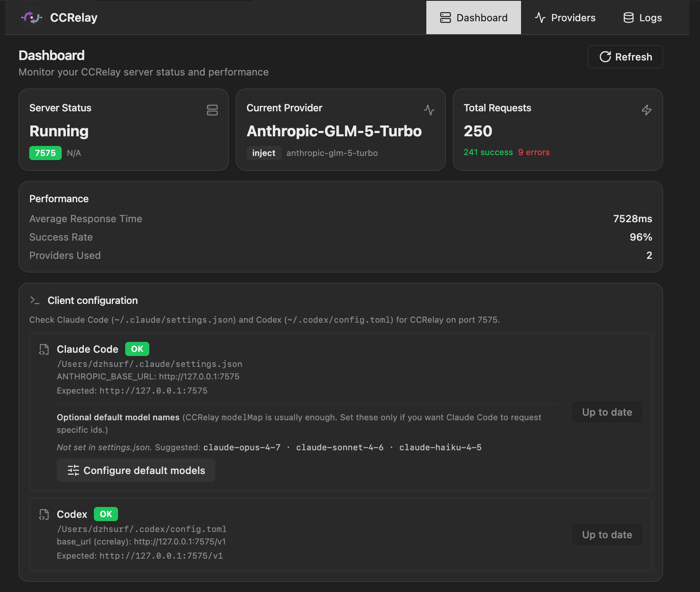Open the Logs tab
The height and width of the screenshot is (592, 700).
coord(642,18)
